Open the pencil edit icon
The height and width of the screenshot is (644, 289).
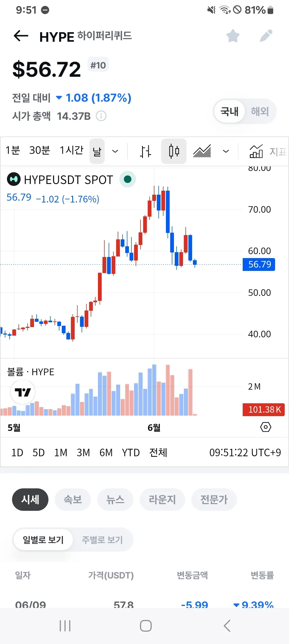(x=266, y=36)
